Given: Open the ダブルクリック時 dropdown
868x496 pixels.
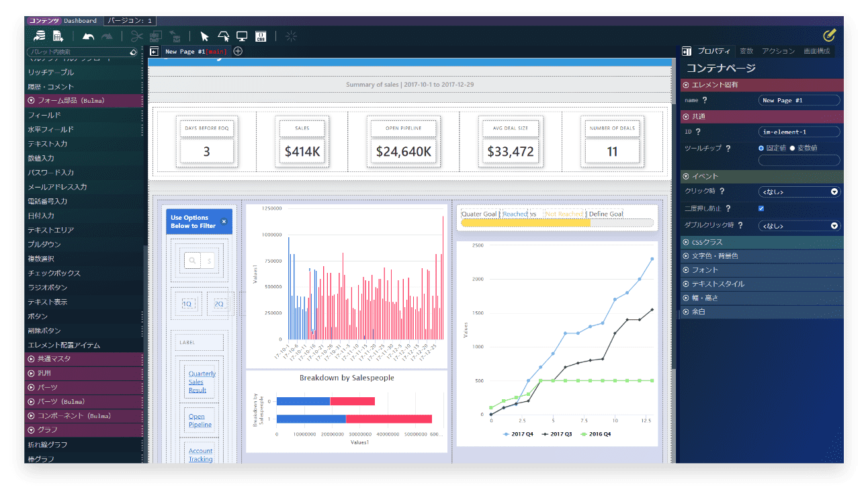Looking at the screenshot, I should (799, 226).
